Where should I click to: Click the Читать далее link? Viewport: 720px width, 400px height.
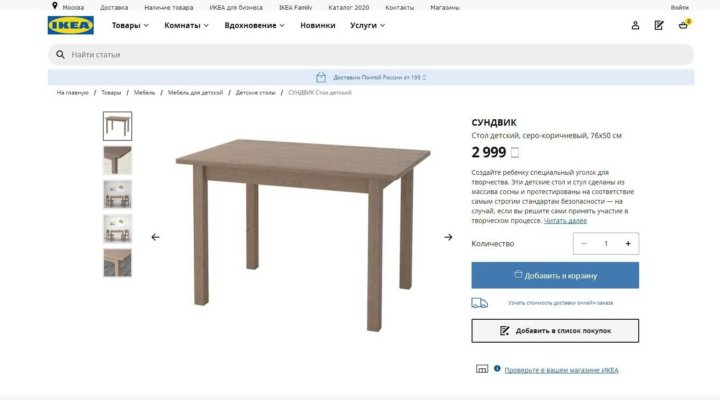pyautogui.click(x=565, y=220)
